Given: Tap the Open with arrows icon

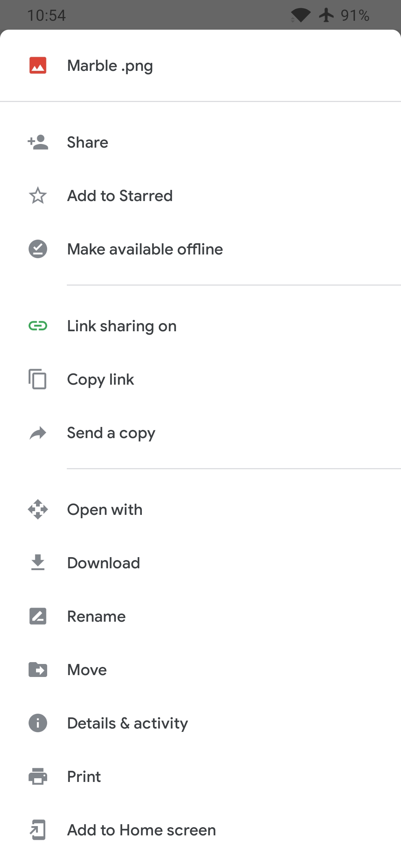Looking at the screenshot, I should tap(38, 509).
